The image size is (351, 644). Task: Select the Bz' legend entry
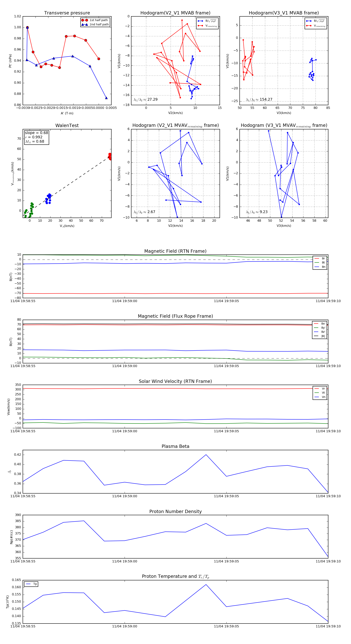click(320, 332)
